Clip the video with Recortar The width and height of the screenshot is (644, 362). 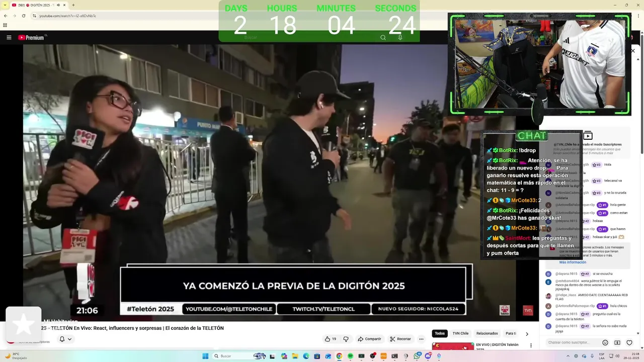pos(400,339)
